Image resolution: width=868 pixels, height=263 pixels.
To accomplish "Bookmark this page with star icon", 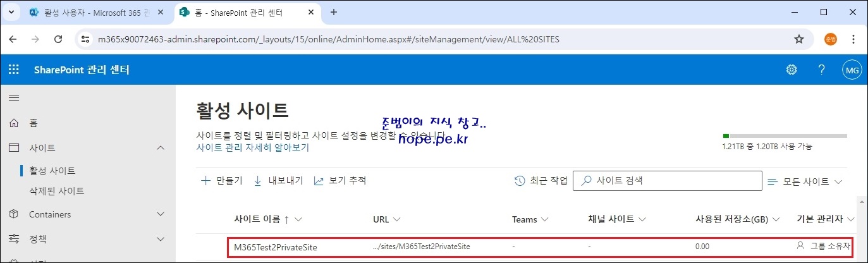I will point(799,39).
